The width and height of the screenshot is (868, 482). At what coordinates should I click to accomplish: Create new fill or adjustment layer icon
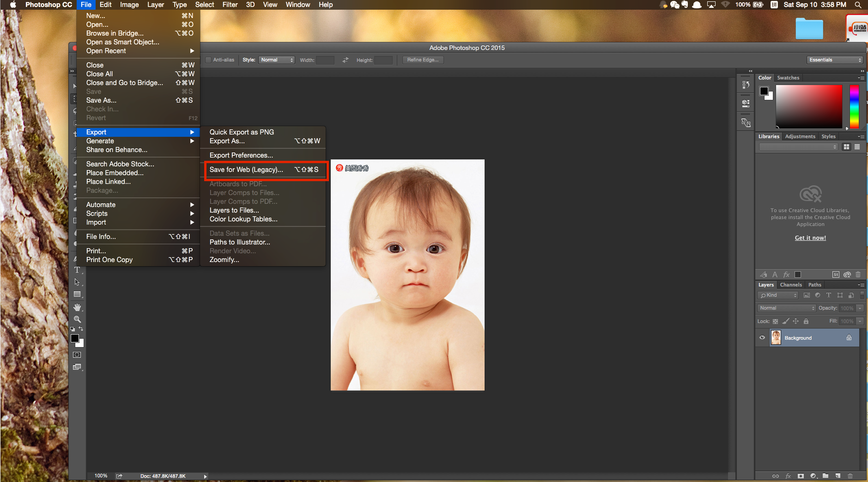[813, 476]
